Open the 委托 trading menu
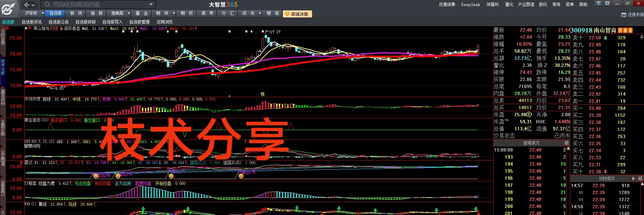 coord(543,4)
